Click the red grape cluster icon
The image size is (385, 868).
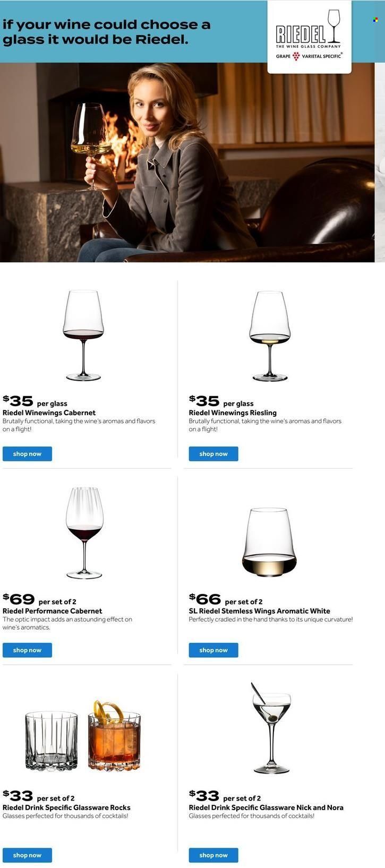(296, 56)
